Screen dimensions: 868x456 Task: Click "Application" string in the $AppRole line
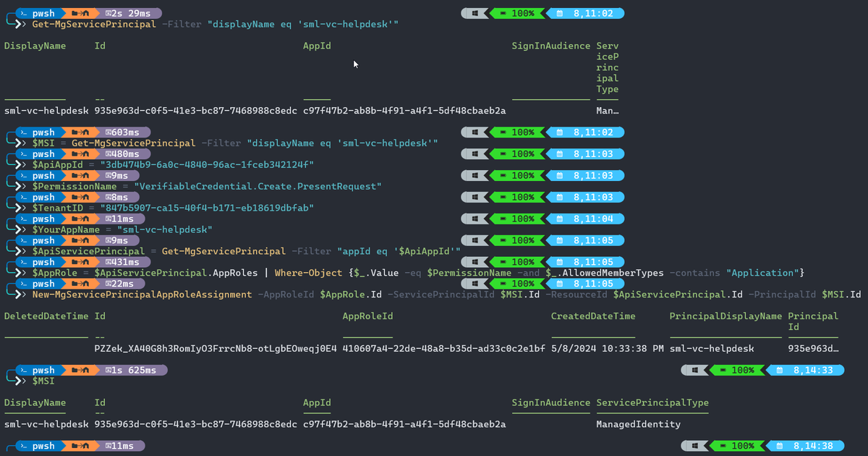[x=761, y=274]
